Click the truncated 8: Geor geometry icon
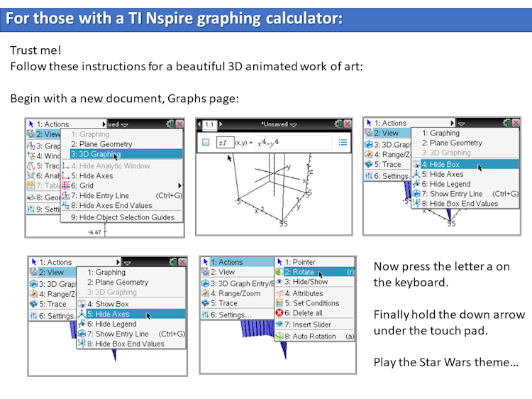Screen dimensions: 532x399 pyautogui.click(x=31, y=197)
